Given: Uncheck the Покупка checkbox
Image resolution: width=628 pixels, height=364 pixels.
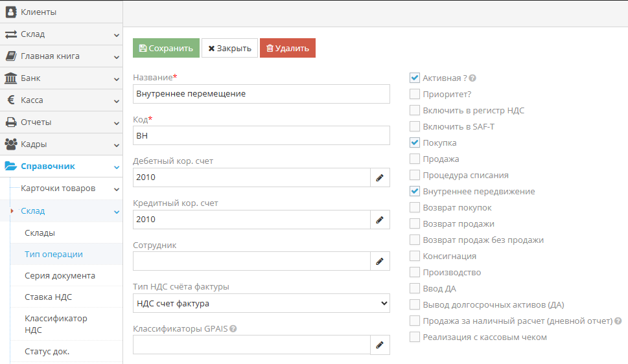Looking at the screenshot, I should 415,142.
